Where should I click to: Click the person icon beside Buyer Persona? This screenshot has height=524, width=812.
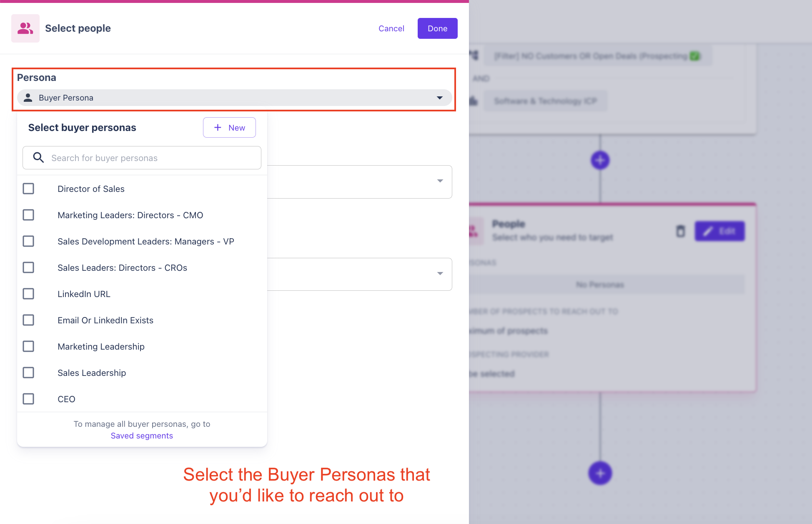(x=28, y=98)
